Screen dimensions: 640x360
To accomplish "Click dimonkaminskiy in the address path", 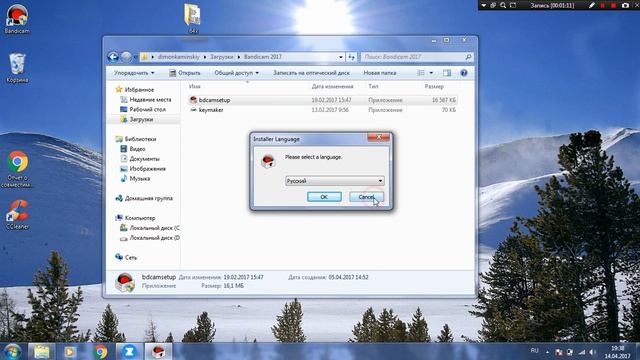I will (179, 57).
